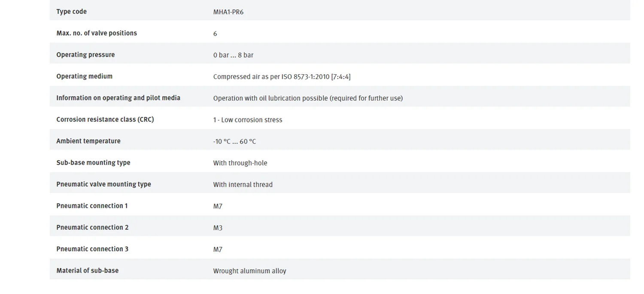Screen dimensions: 644x294
Task: Click Pneumatic valve mounting type label
Action: tap(103, 184)
